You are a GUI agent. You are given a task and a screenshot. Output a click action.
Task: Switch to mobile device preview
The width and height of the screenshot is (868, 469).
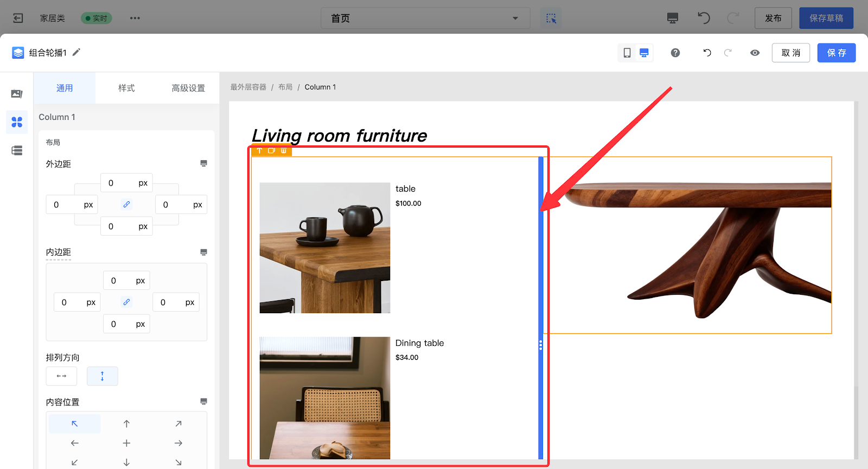(x=627, y=53)
